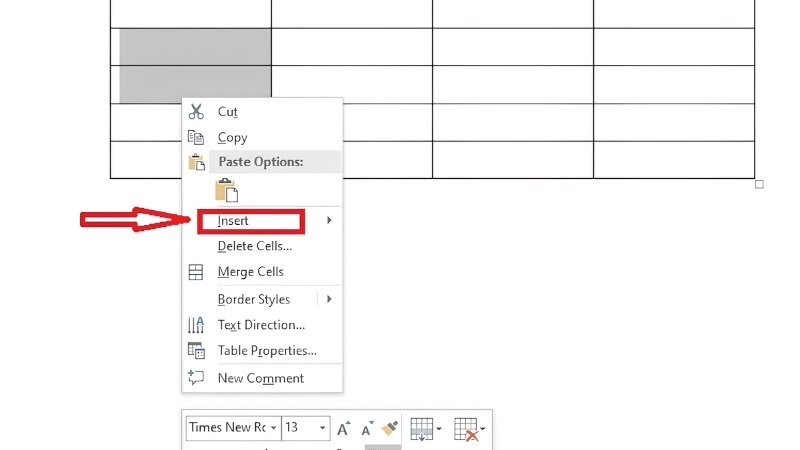
Task: Expand the Insert submenu arrow
Action: click(329, 220)
